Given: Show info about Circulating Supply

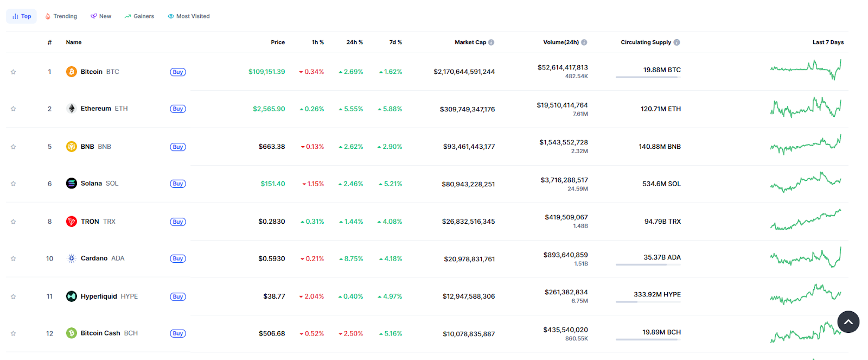Looking at the screenshot, I should pos(677,42).
